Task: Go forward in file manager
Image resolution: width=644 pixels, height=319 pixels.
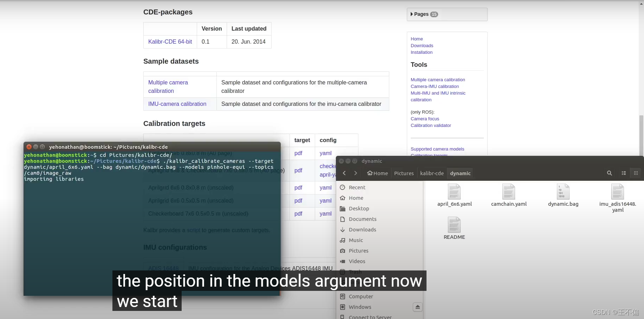Action: click(x=356, y=173)
